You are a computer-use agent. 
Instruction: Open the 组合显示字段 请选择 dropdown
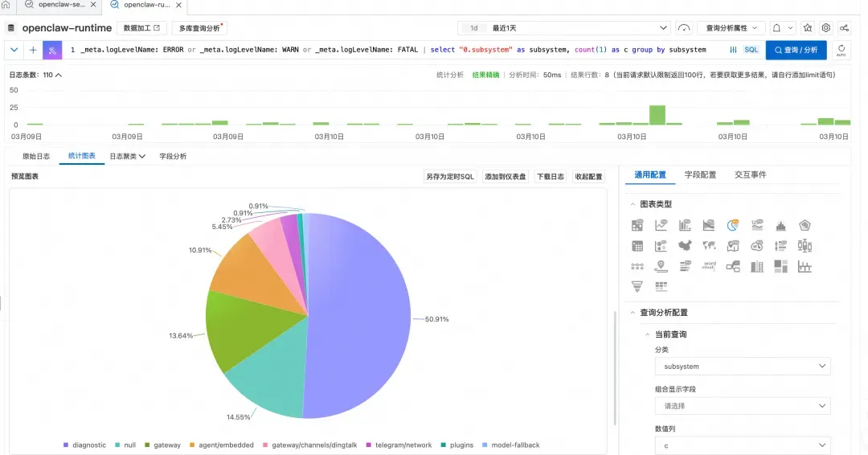click(x=743, y=406)
